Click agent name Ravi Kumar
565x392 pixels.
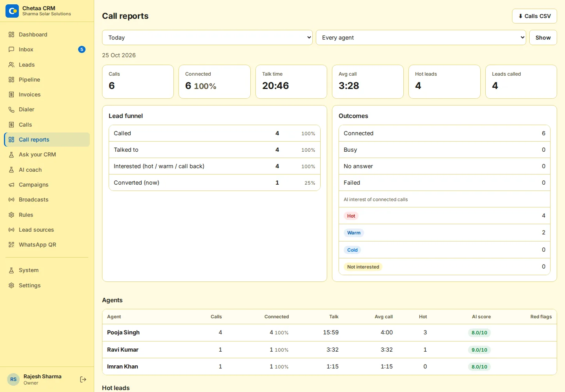tap(123, 350)
